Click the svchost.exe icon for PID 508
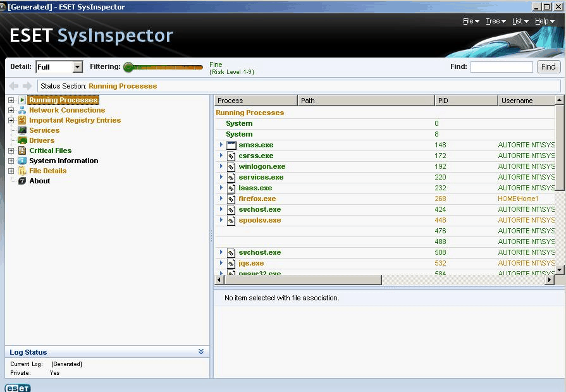The width and height of the screenshot is (566, 392). click(x=231, y=253)
